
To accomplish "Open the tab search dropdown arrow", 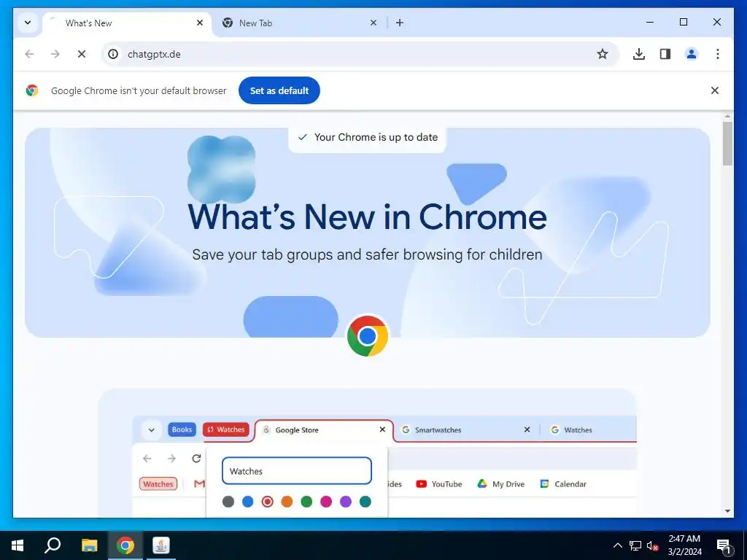I will pos(28,23).
